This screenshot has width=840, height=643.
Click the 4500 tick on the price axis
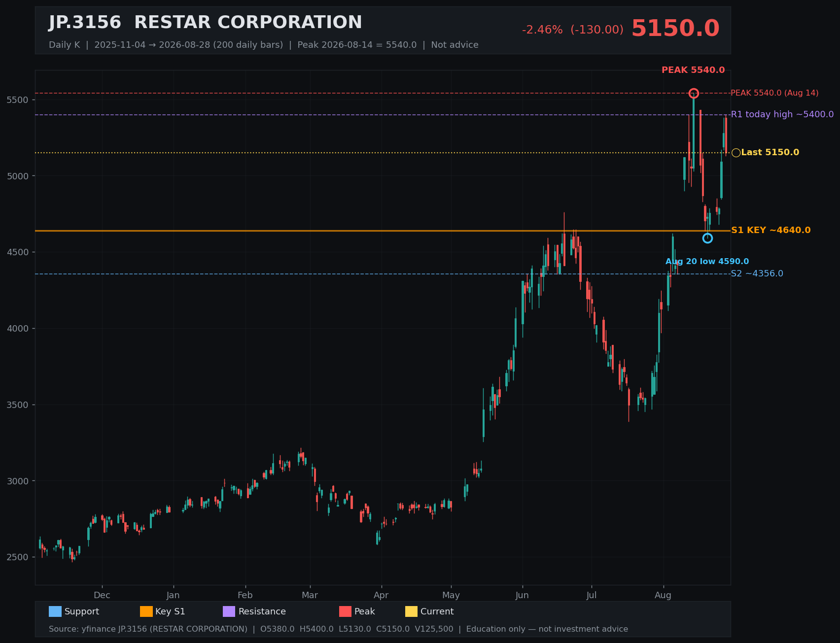click(x=18, y=252)
